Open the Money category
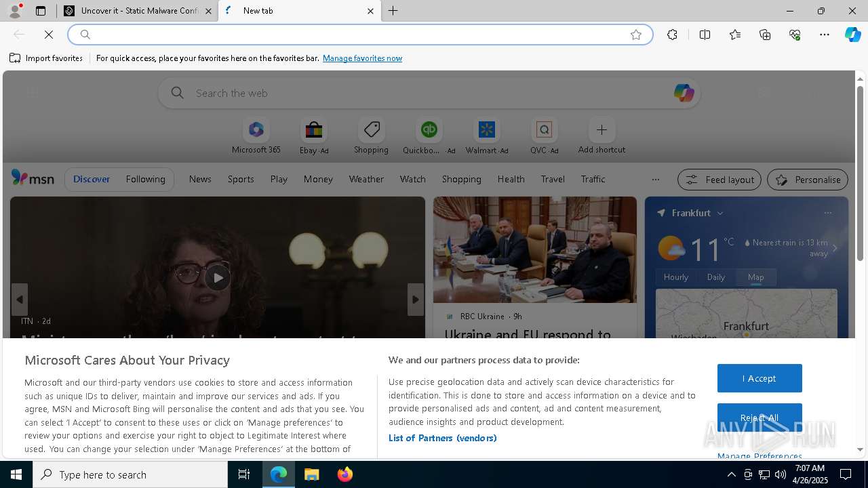 pyautogui.click(x=318, y=179)
